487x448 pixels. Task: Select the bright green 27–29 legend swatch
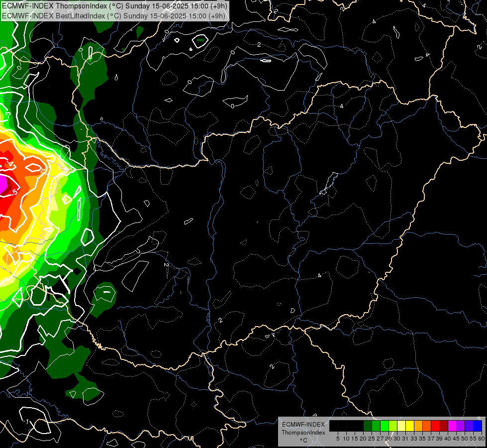[385, 426]
